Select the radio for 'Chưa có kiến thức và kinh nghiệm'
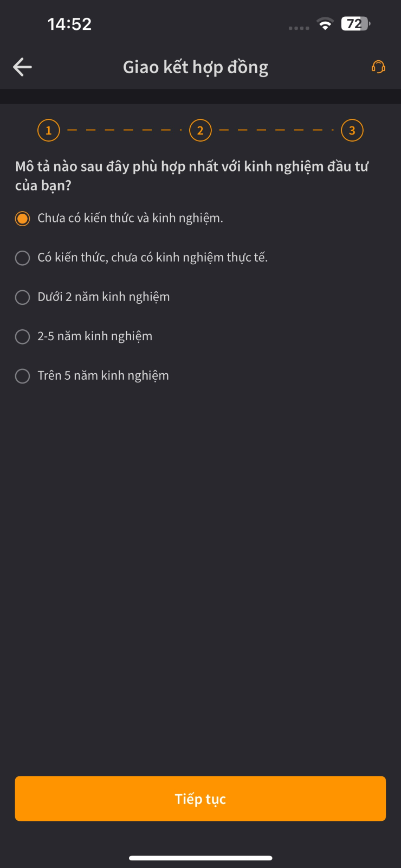The width and height of the screenshot is (401, 868). pos(22,219)
